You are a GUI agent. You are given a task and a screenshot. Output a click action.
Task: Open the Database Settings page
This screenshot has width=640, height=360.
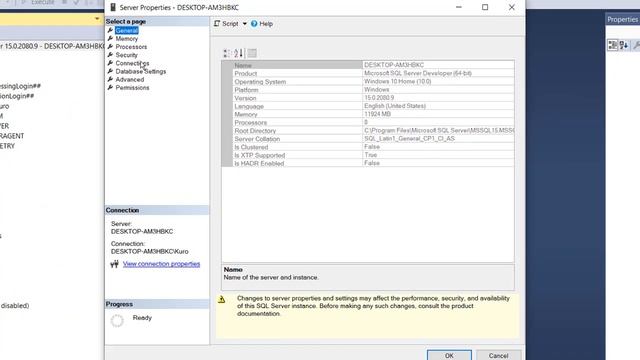(141, 71)
